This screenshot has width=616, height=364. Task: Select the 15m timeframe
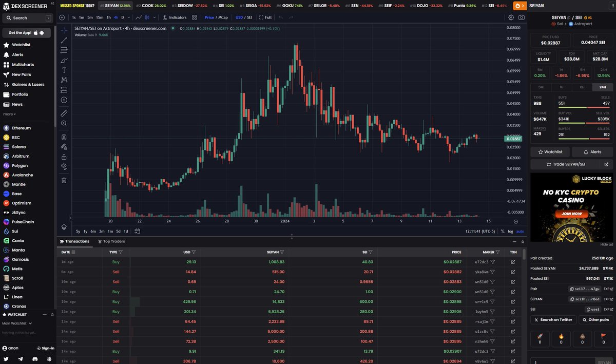[100, 17]
